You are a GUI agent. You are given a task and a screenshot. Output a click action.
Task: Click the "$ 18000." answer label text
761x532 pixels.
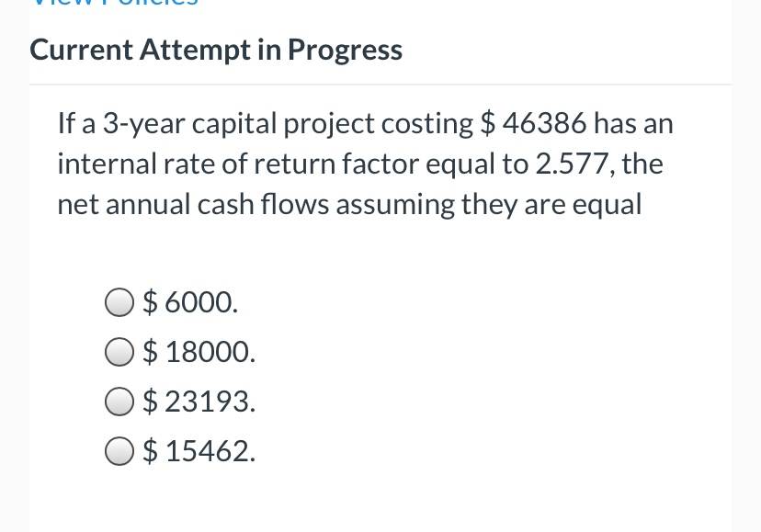[x=199, y=352]
